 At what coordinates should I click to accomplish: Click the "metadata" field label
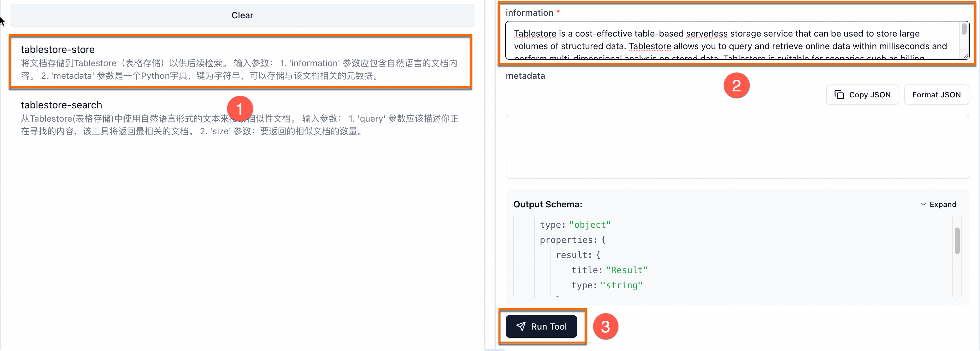(525, 76)
